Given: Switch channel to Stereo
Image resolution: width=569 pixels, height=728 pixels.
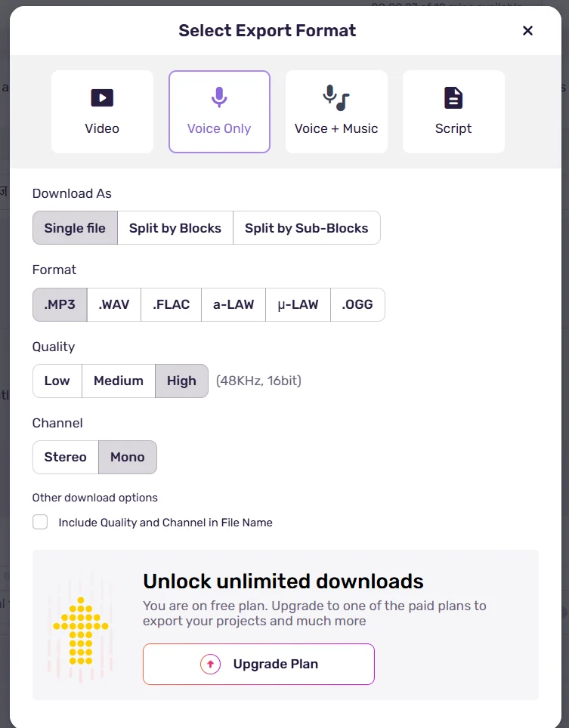Looking at the screenshot, I should pos(66,457).
